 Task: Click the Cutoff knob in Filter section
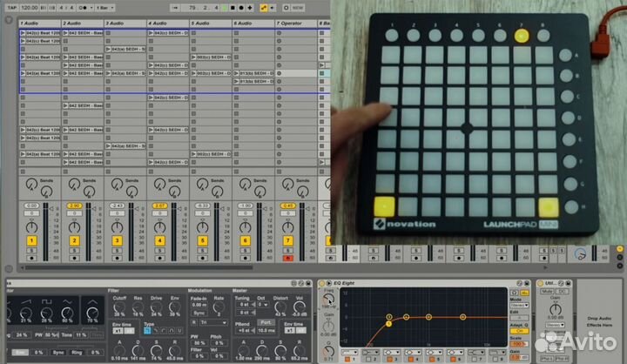coord(118,308)
